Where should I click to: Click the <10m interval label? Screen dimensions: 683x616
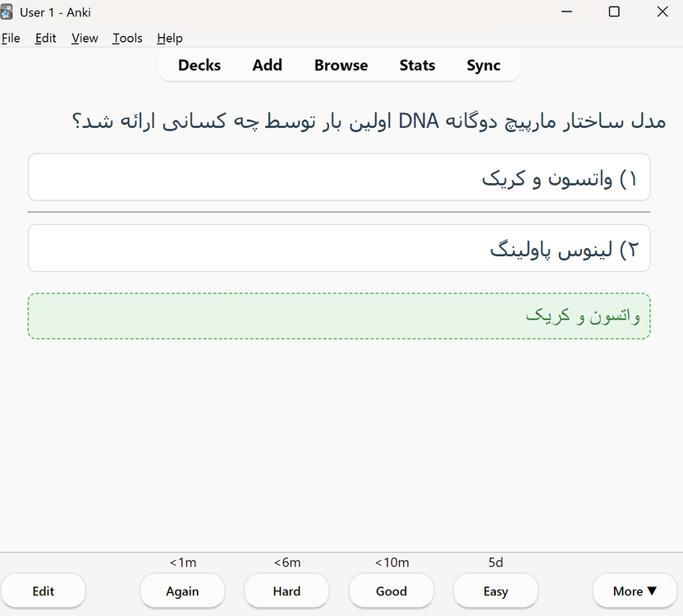(392, 563)
